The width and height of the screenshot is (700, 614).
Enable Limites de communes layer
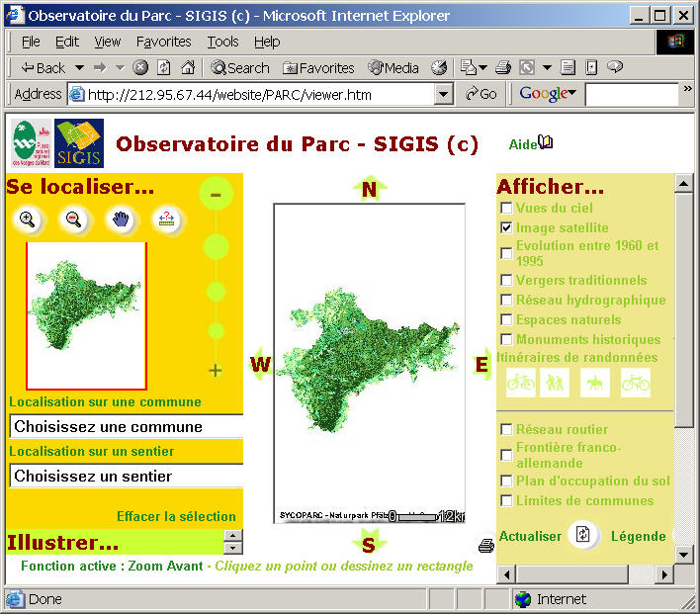click(506, 500)
